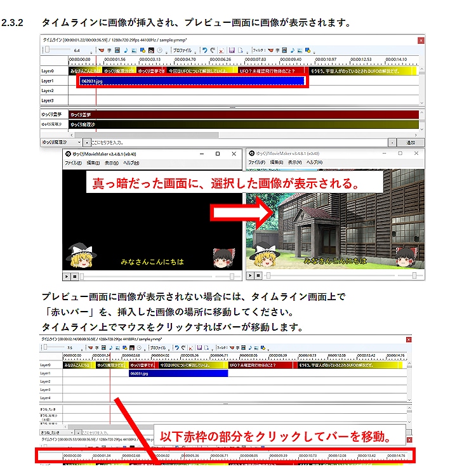Screen dimensions: 476x476
Task: Open 編集 menu in the left preview window
Action: coord(93,163)
